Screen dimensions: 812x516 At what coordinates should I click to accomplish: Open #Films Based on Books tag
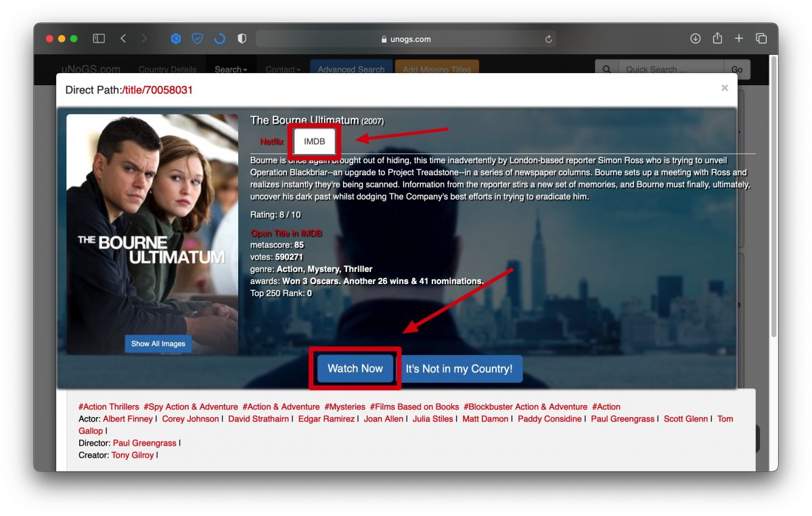point(414,407)
